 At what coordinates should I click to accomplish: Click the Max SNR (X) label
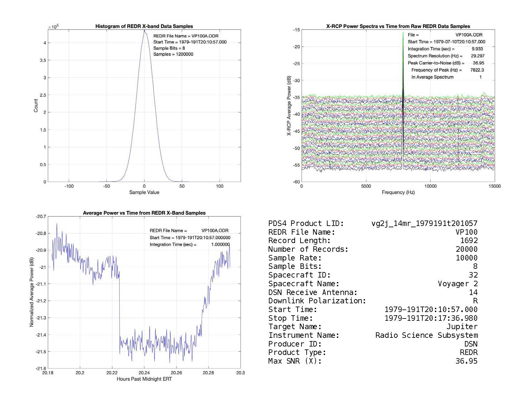pos(295,361)
